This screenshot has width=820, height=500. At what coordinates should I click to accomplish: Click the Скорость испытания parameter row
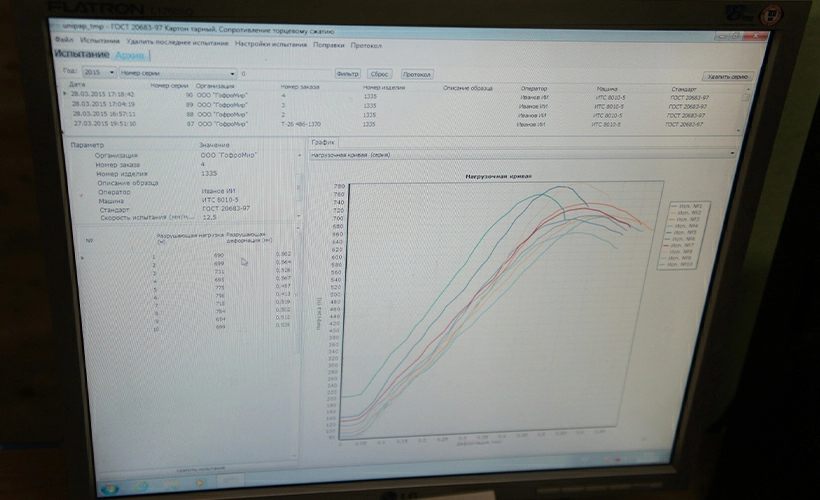click(183, 217)
